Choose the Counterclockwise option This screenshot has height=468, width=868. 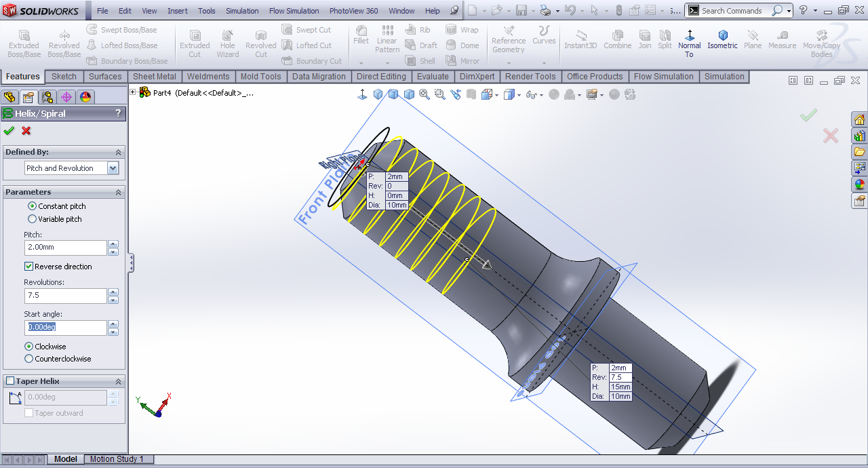29,359
